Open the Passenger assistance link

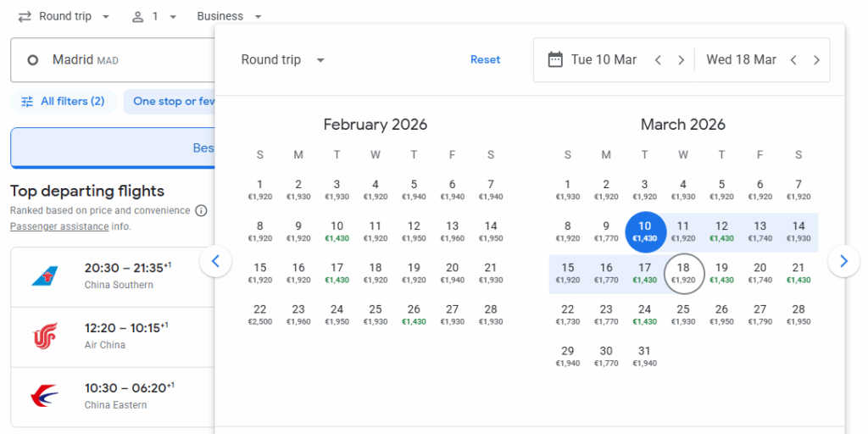pos(59,226)
